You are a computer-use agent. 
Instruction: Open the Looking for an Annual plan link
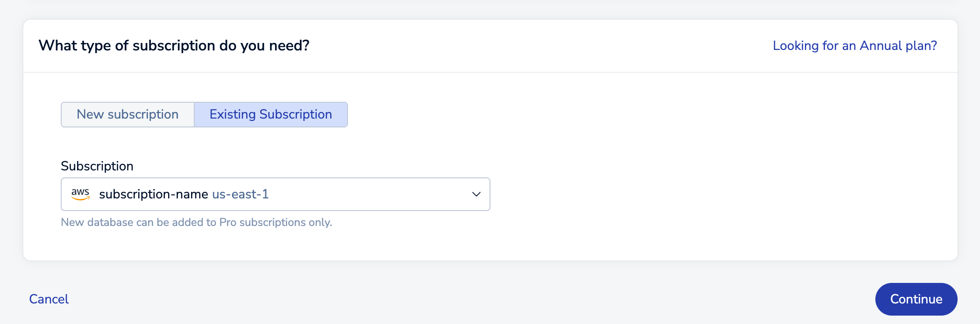[x=854, y=46]
